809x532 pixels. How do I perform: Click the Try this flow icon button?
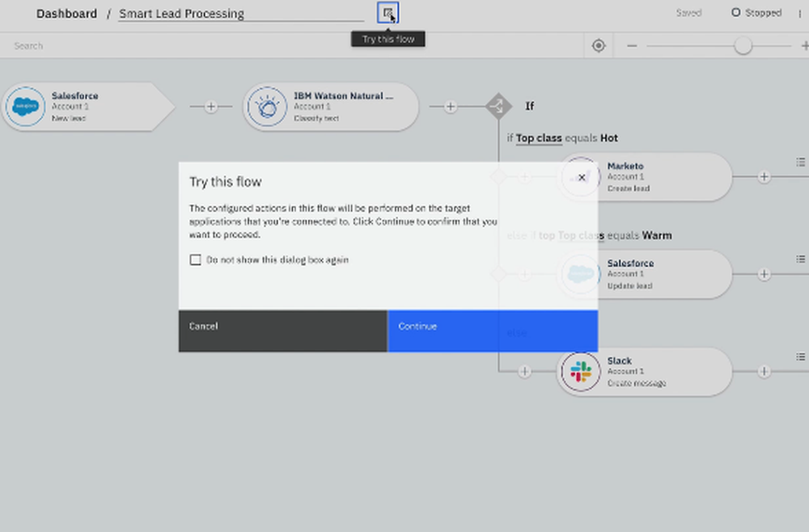coord(388,13)
